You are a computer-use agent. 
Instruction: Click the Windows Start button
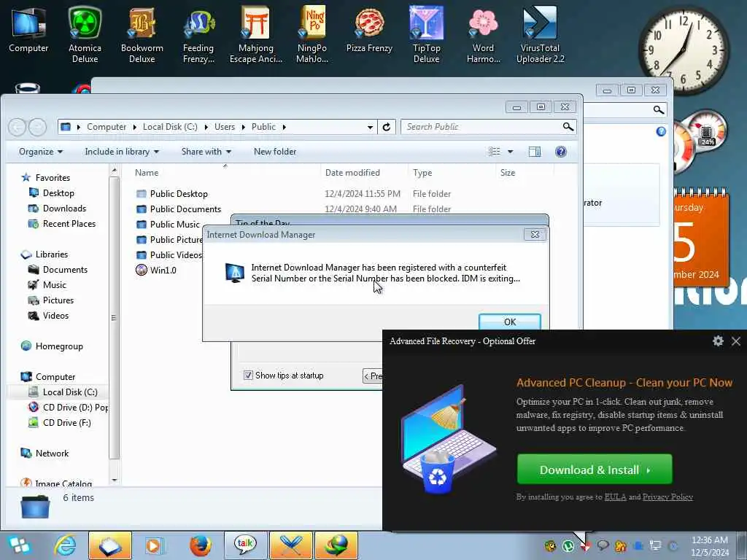[x=19, y=545]
